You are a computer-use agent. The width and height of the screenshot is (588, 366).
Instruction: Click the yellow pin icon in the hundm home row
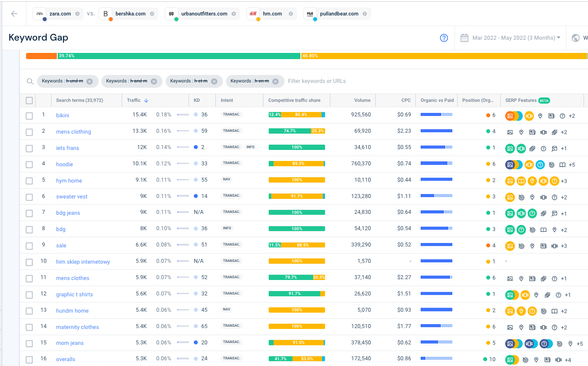(521, 311)
